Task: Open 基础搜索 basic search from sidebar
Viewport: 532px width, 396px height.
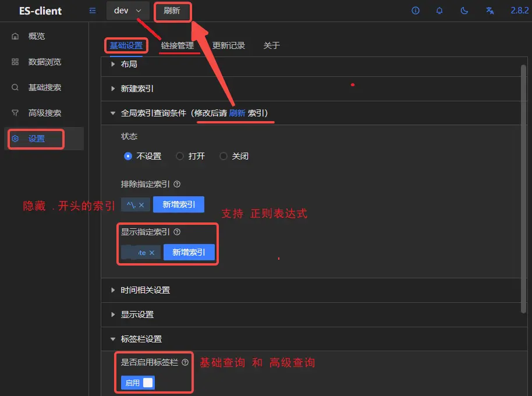Action: 44,87
